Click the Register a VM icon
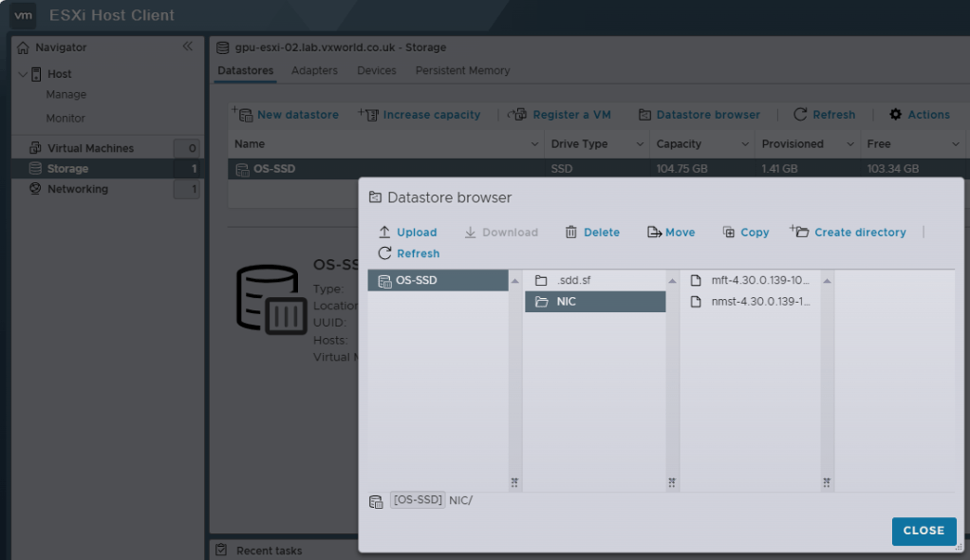Screen dimensions: 970x560 [x=518, y=115]
